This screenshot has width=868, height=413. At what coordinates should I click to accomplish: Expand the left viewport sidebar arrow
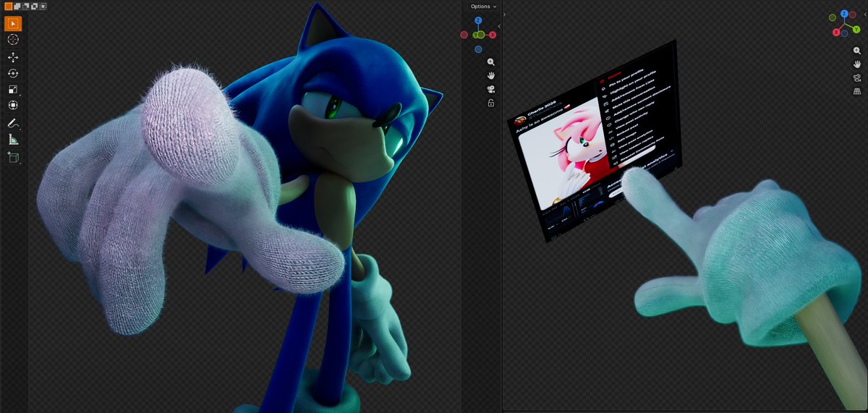(x=499, y=26)
